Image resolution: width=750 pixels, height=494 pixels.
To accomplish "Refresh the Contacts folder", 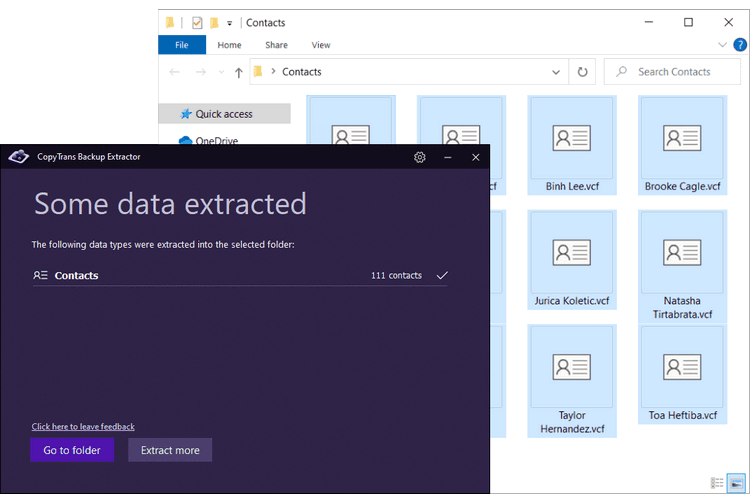I will click(582, 72).
